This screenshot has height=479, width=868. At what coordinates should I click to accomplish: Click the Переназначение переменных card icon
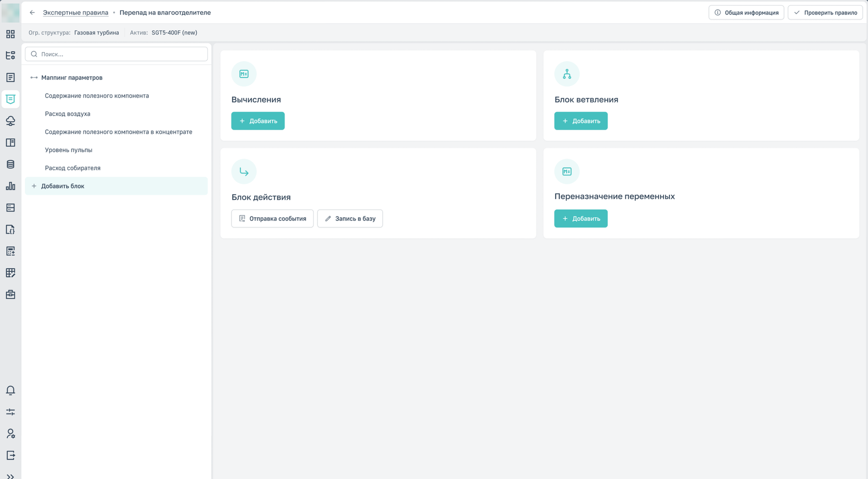[x=567, y=172]
